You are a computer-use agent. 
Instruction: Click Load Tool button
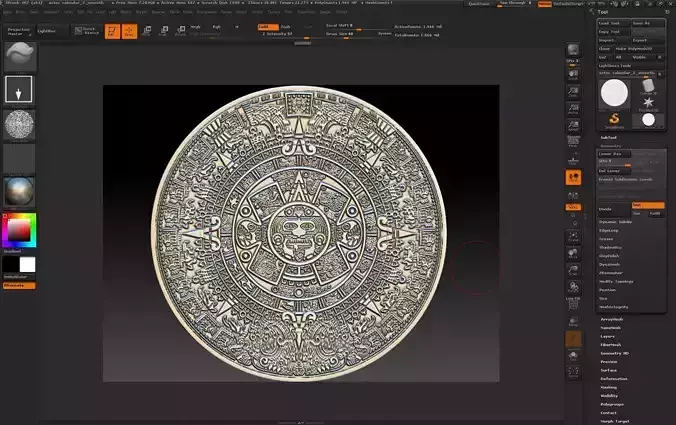(x=614, y=23)
